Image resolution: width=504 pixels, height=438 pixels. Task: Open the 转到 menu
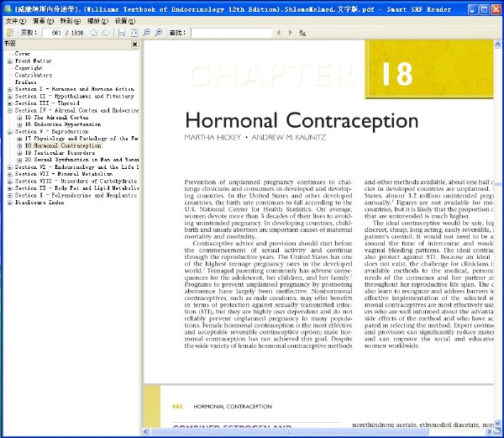coord(71,21)
